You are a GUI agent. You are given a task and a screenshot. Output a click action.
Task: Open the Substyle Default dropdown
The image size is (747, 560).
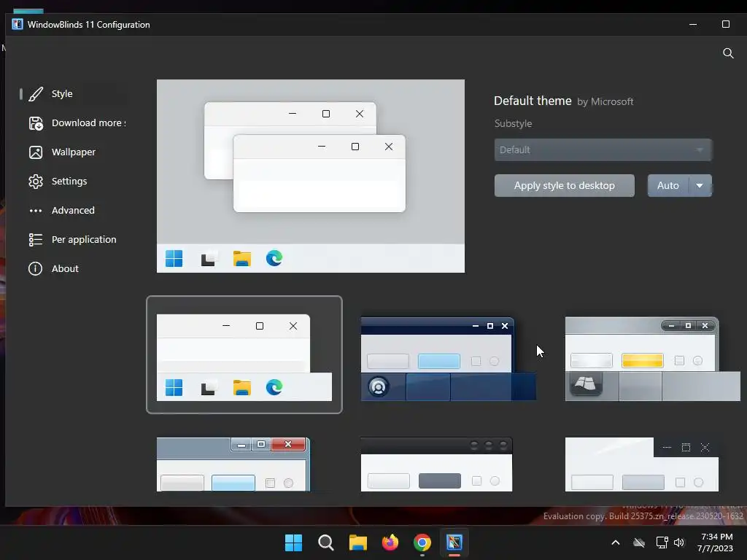pos(603,150)
